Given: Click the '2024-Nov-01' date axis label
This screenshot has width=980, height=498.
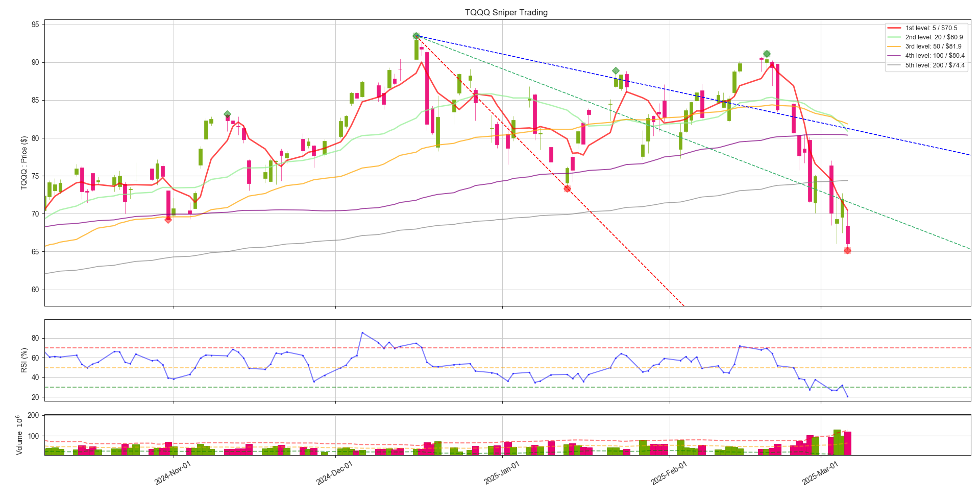Looking at the screenshot, I should (x=172, y=472).
